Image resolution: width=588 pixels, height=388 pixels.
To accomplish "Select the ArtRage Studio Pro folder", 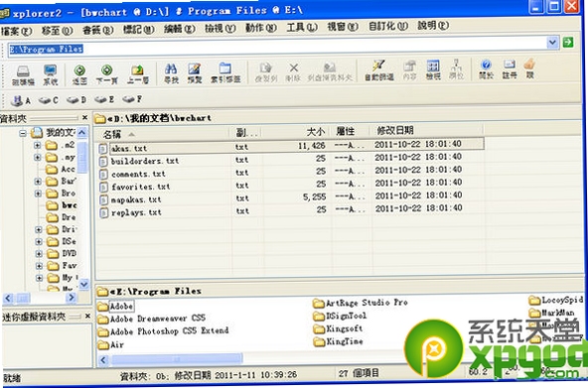I will 361,303.
